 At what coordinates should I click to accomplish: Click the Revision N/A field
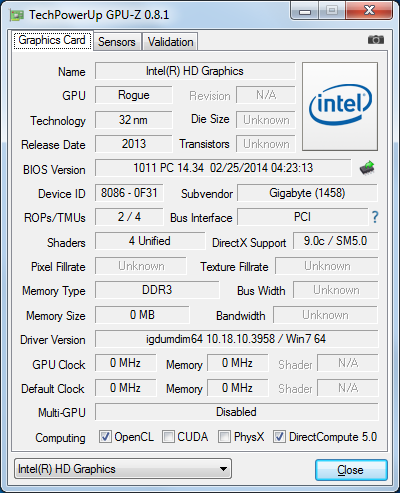click(x=266, y=95)
